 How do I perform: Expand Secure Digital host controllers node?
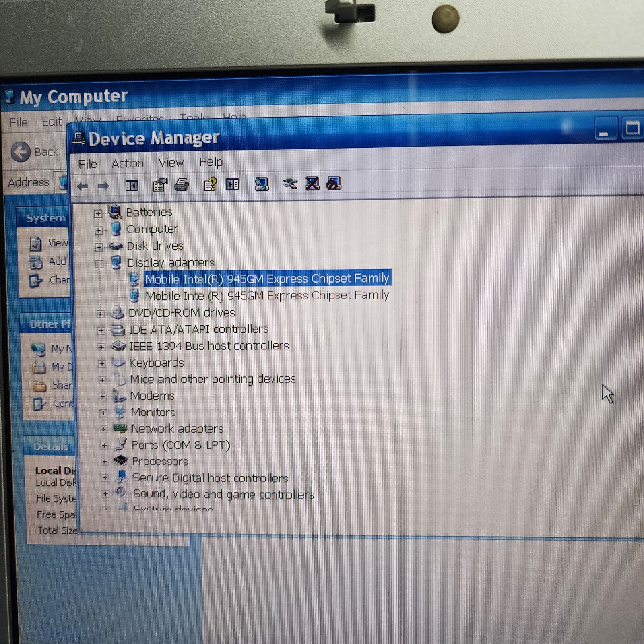click(105, 478)
